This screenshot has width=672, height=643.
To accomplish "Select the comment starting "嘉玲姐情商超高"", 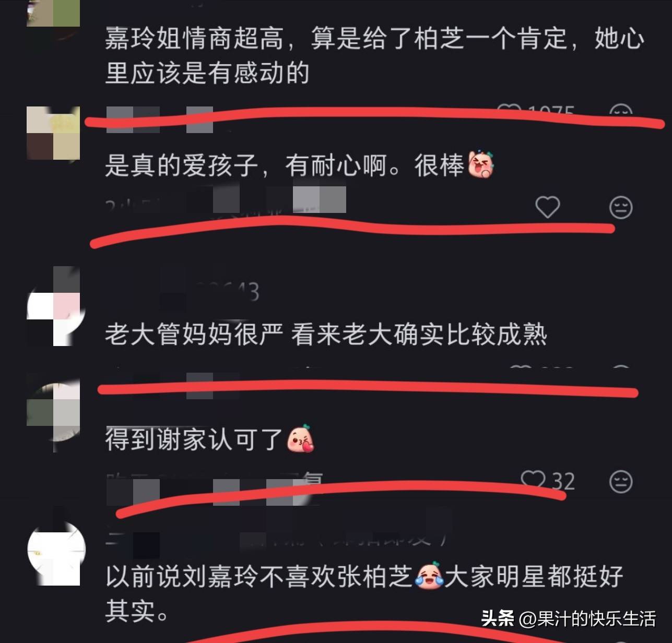I will coord(374,55).
